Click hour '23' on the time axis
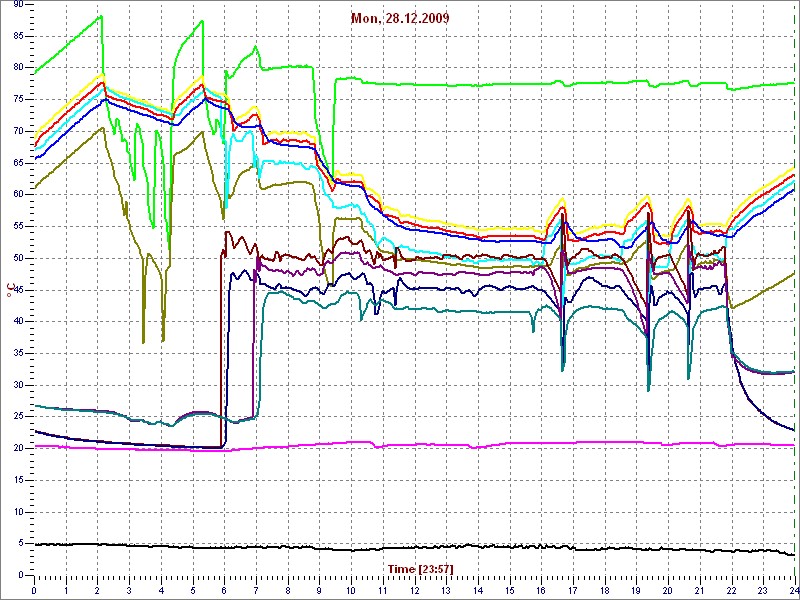800x600 pixels. (763, 591)
